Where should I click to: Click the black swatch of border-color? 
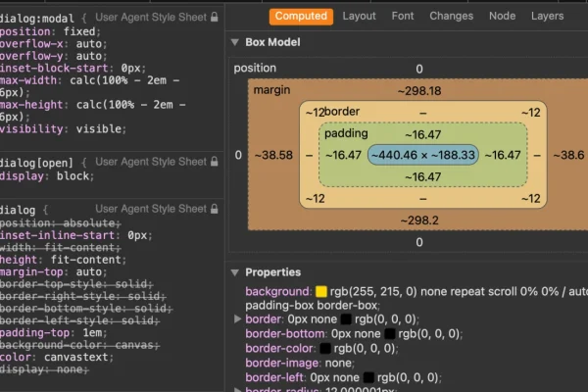click(325, 349)
